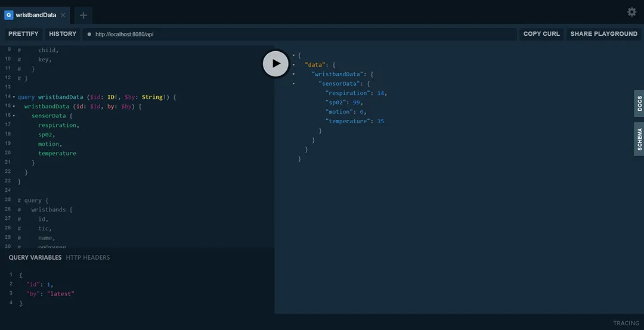Collapse the fold arrow at line 15

[x=14, y=107]
